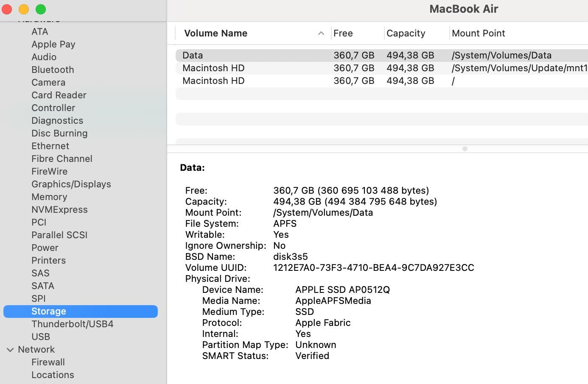The height and width of the screenshot is (384, 588).
Task: Select USB in the sidebar
Action: tap(41, 337)
